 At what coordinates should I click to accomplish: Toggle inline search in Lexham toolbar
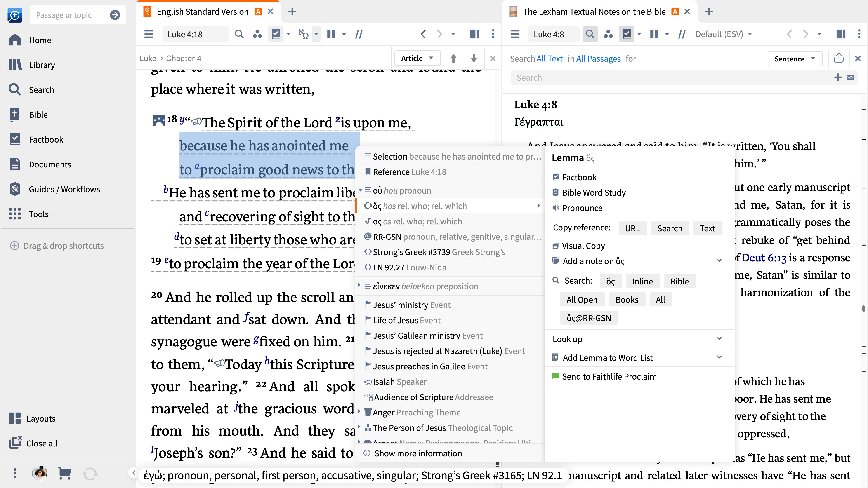(590, 34)
